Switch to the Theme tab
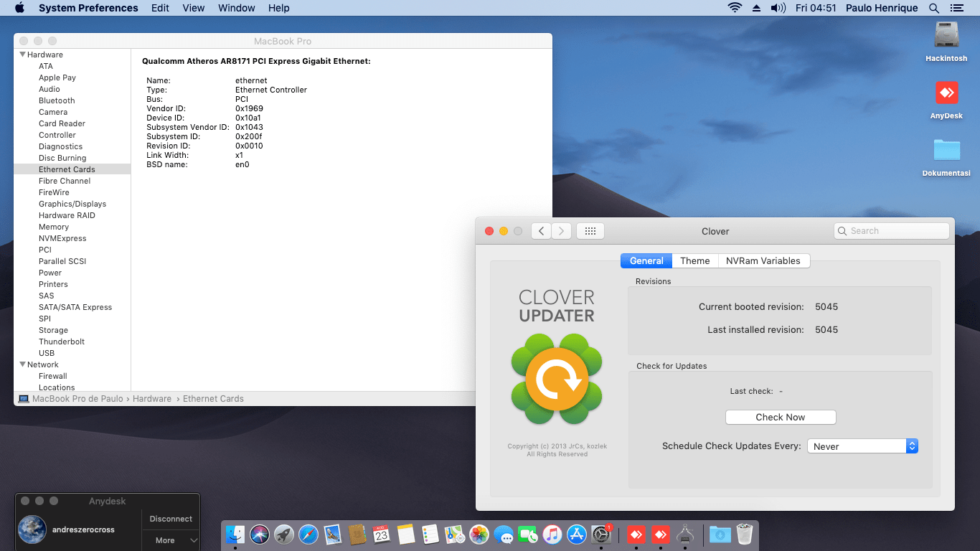This screenshot has width=980, height=551. [695, 261]
